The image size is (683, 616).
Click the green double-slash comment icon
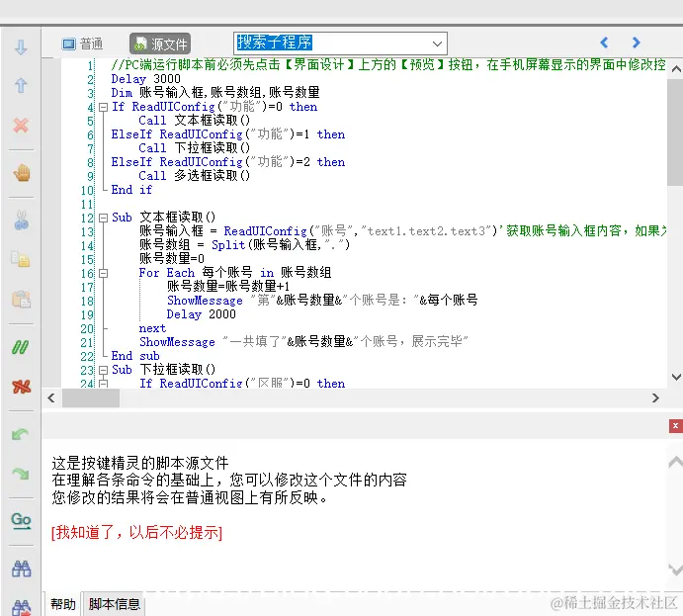pos(21,347)
